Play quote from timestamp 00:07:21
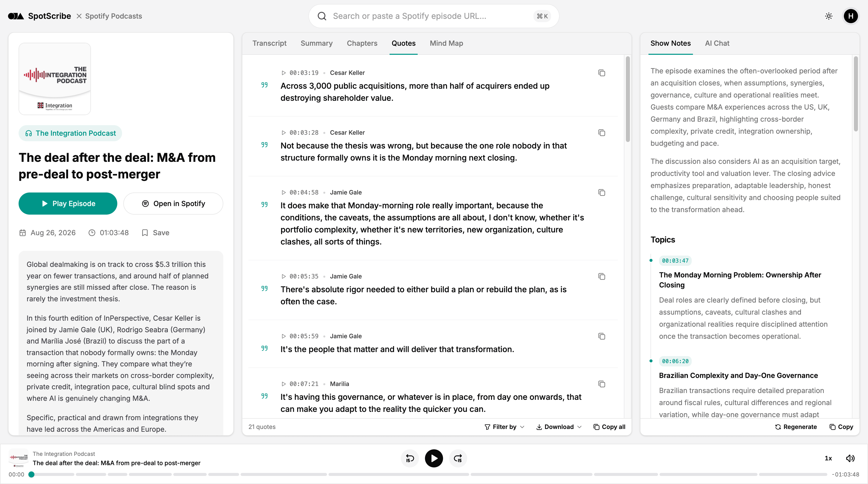This screenshot has width=868, height=484. pos(300,384)
